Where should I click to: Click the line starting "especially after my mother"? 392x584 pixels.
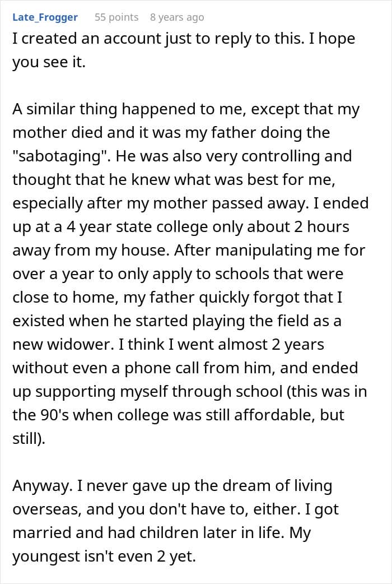(x=190, y=203)
